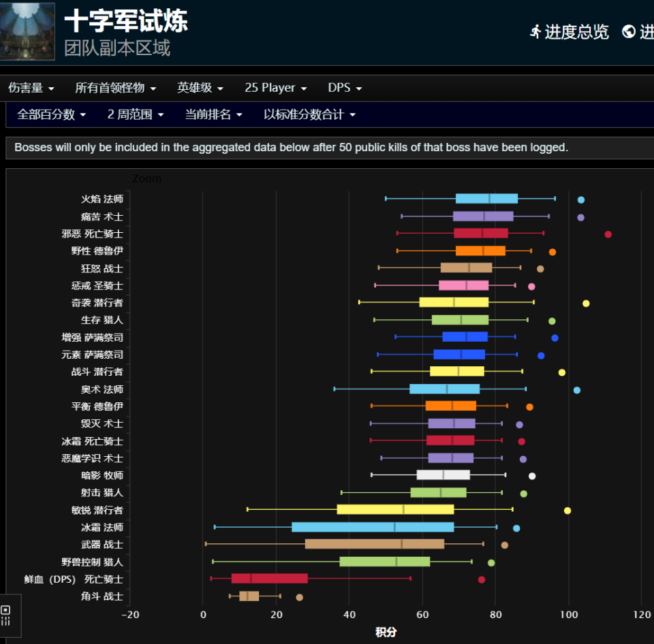Open the 2 周范围 time range dropdown

click(136, 114)
